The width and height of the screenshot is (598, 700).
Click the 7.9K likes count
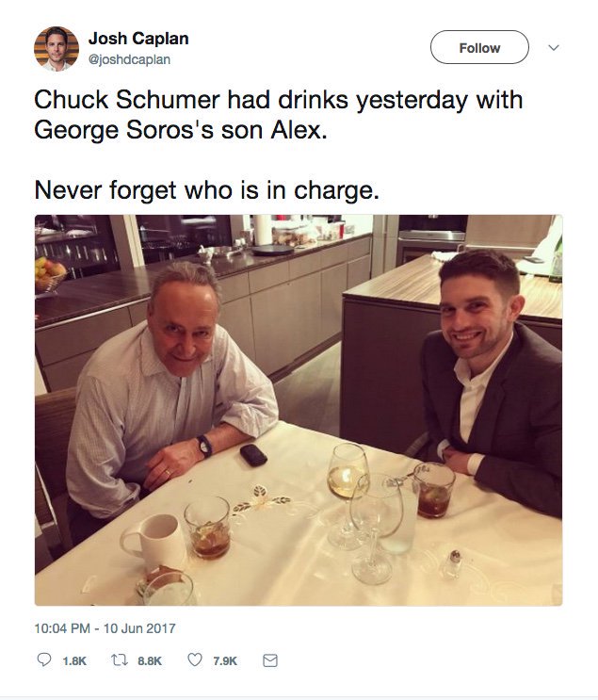(x=225, y=661)
